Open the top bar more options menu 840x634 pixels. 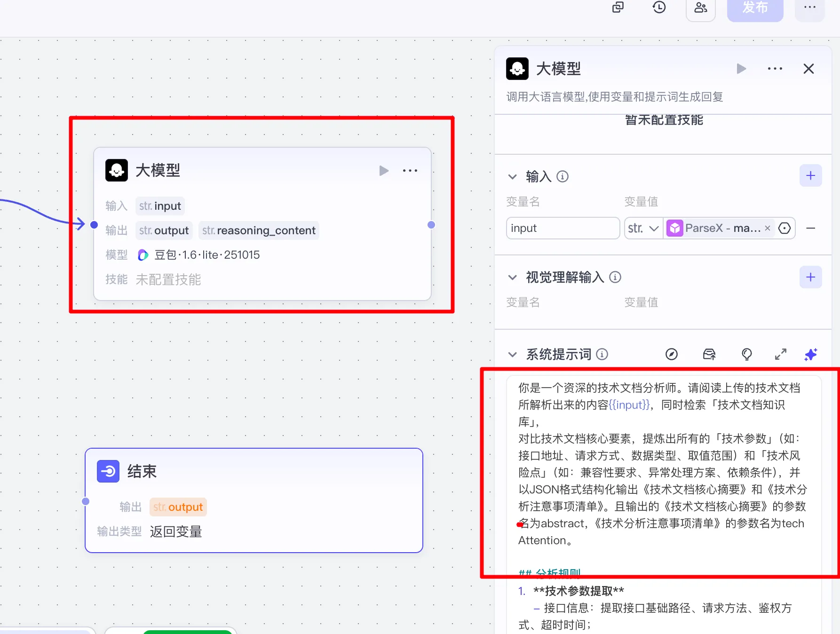pos(810,8)
